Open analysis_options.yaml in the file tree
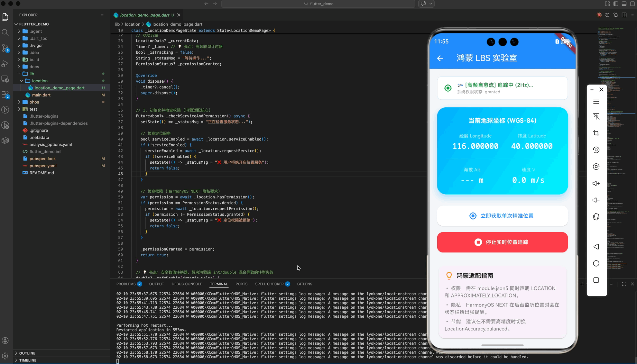The image size is (637, 364). 61,144
